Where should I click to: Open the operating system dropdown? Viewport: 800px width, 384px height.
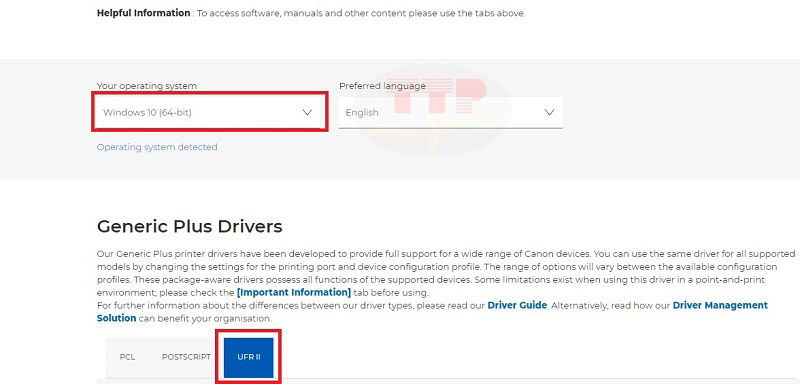[x=209, y=112]
